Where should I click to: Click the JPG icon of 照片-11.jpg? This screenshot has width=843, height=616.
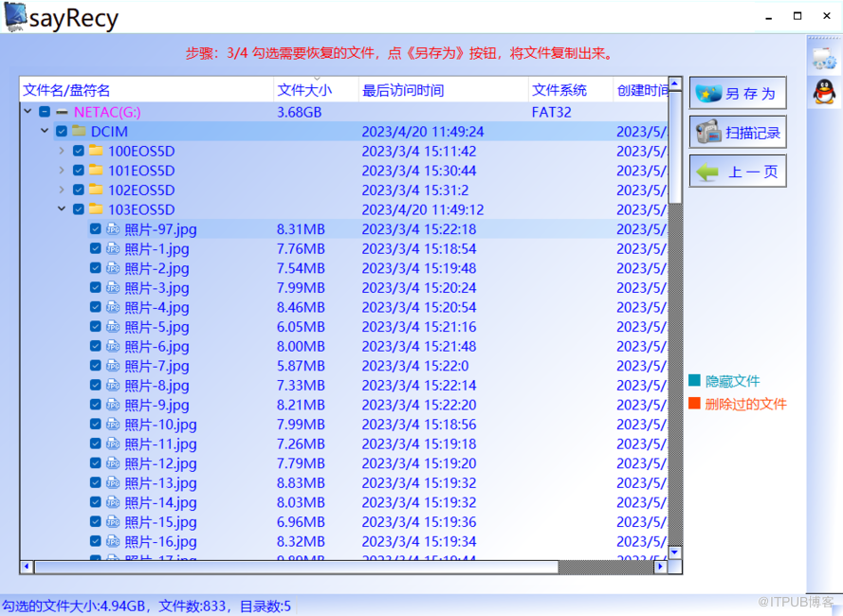point(113,444)
